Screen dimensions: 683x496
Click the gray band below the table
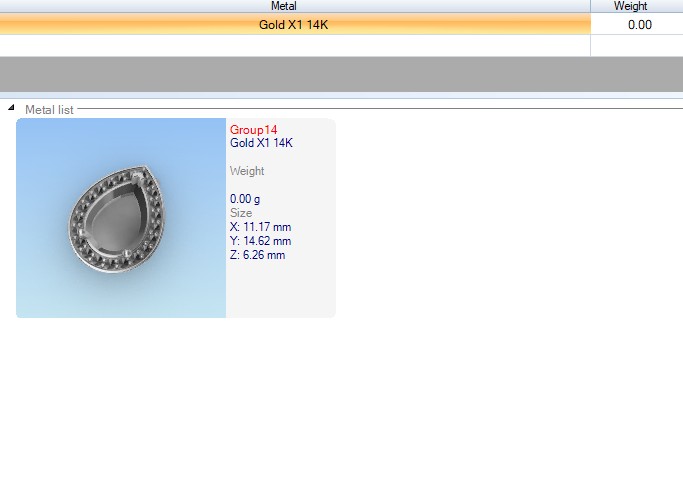click(341, 74)
